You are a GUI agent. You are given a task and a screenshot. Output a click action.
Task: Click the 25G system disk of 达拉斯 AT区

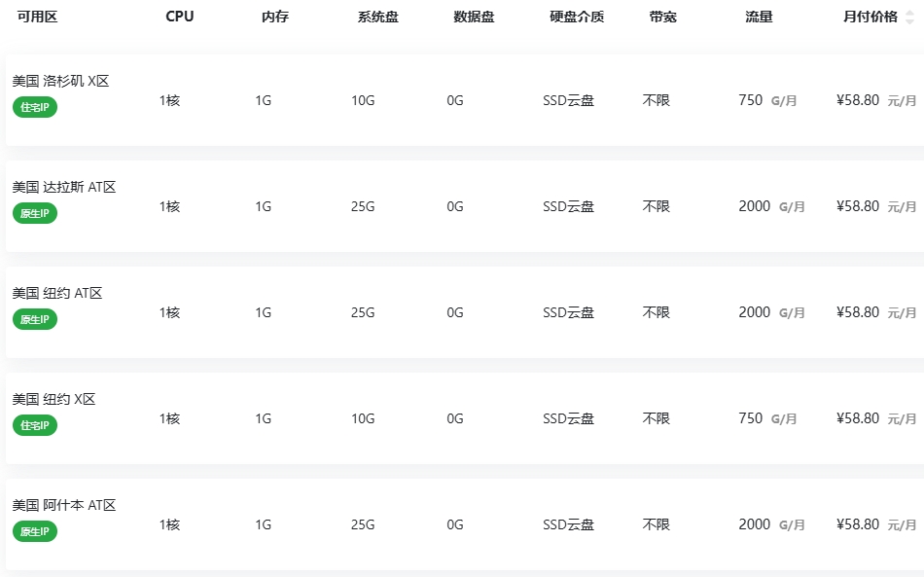[363, 206]
